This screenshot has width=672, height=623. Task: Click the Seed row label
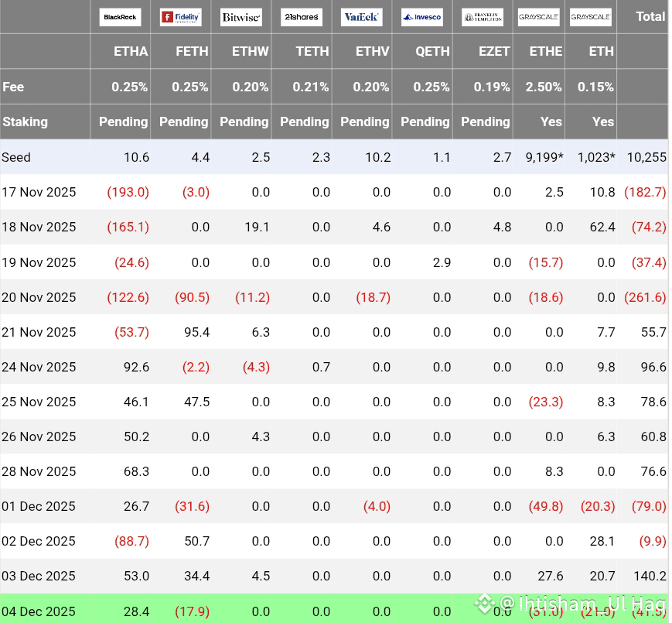16,157
